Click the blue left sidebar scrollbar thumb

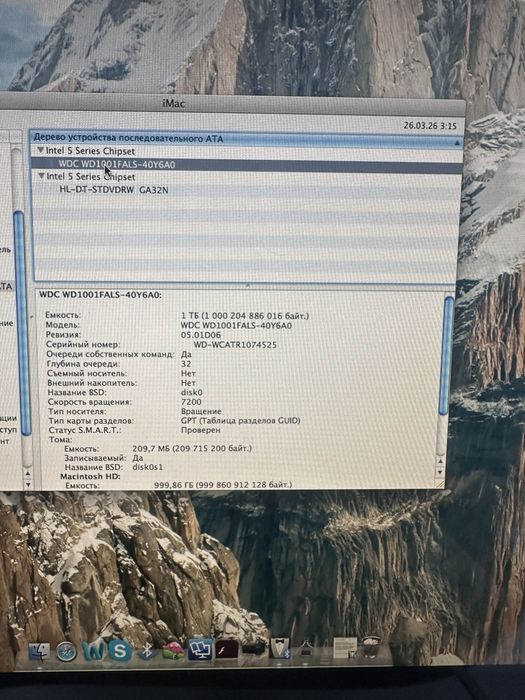click(21, 324)
